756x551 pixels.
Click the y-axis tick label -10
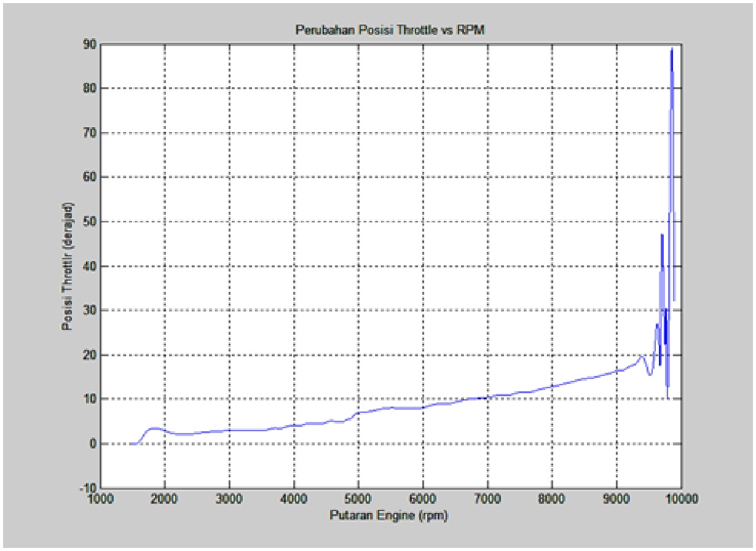point(86,488)
